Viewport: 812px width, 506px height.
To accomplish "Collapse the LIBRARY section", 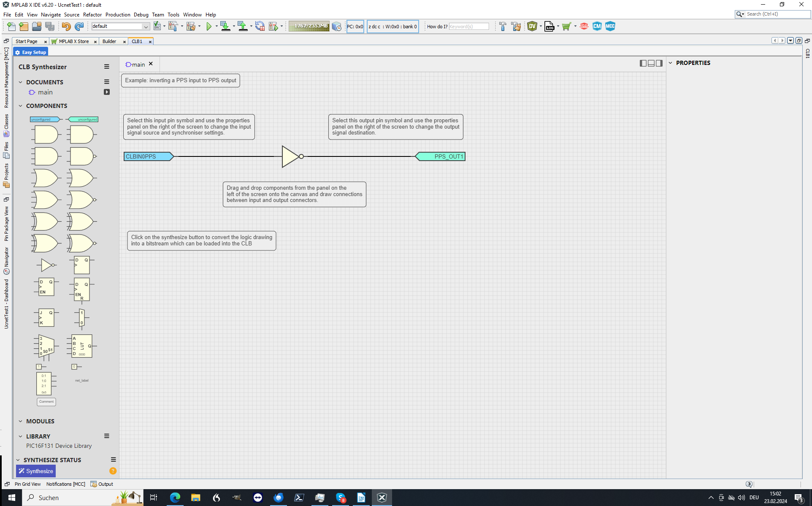I will [x=20, y=436].
